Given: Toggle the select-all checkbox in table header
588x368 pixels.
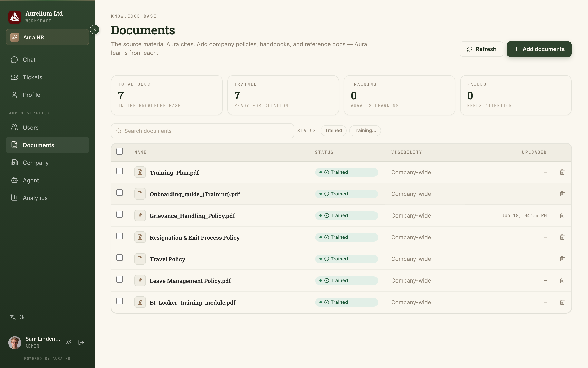Looking at the screenshot, I should pyautogui.click(x=120, y=151).
